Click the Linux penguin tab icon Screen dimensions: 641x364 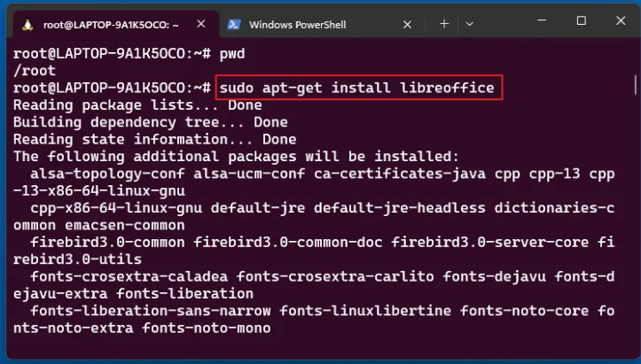27,25
